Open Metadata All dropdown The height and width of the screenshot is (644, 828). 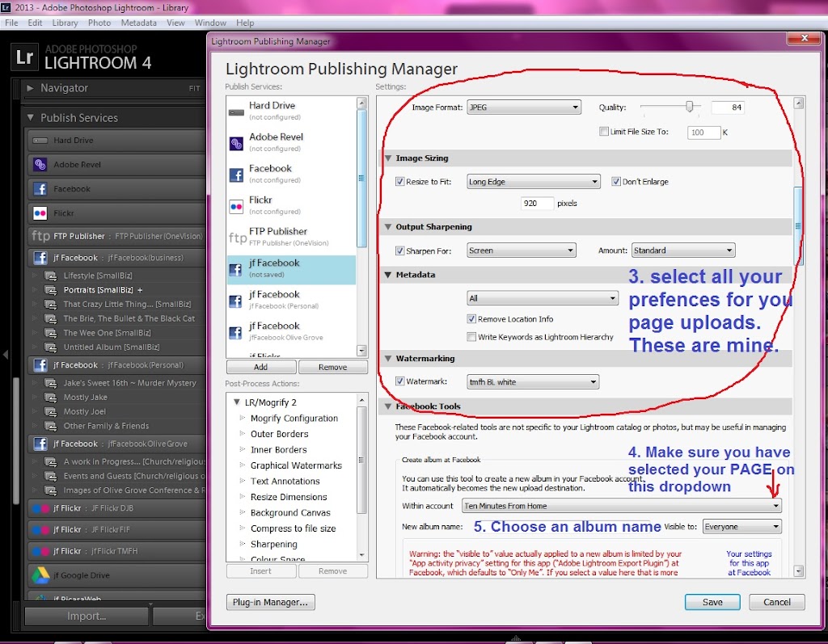tap(543, 298)
